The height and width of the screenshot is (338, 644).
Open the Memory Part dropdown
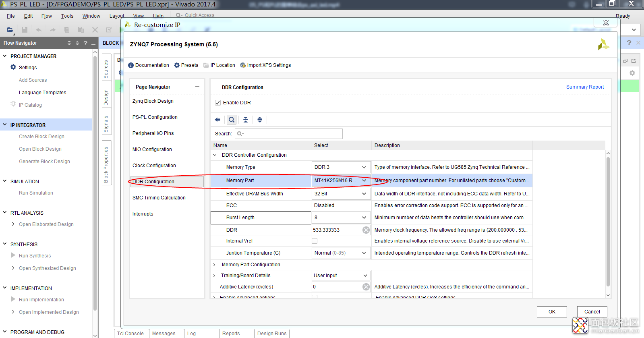[x=341, y=180]
